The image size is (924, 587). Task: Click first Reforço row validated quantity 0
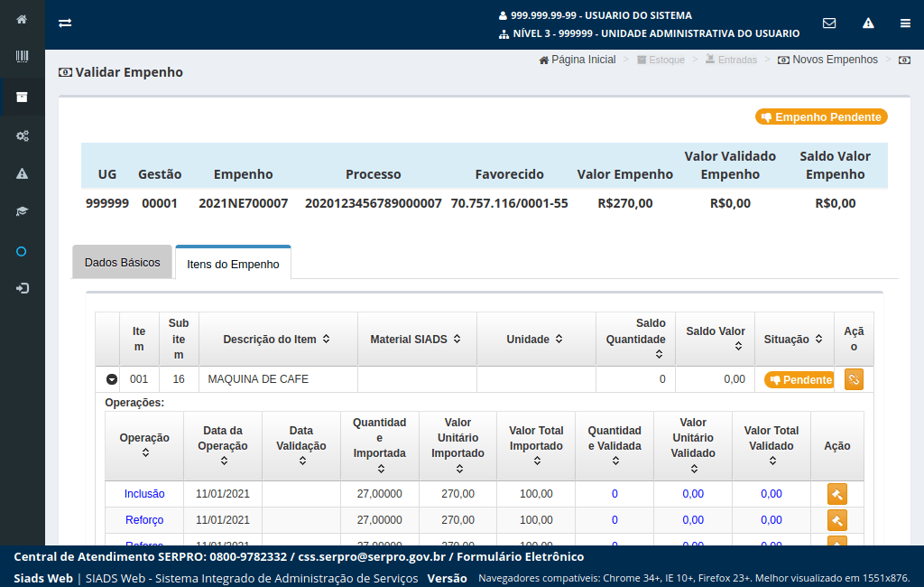(614, 520)
